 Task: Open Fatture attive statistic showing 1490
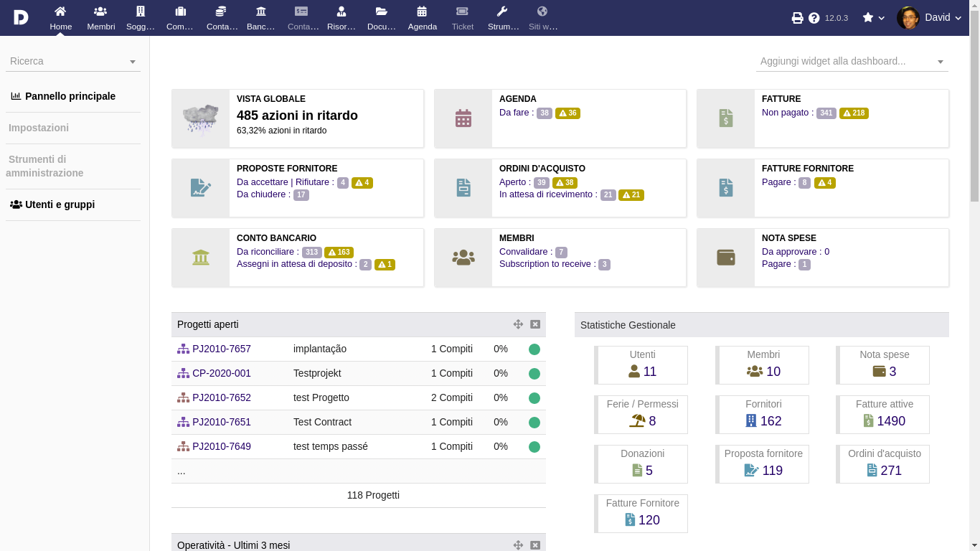pos(883,415)
